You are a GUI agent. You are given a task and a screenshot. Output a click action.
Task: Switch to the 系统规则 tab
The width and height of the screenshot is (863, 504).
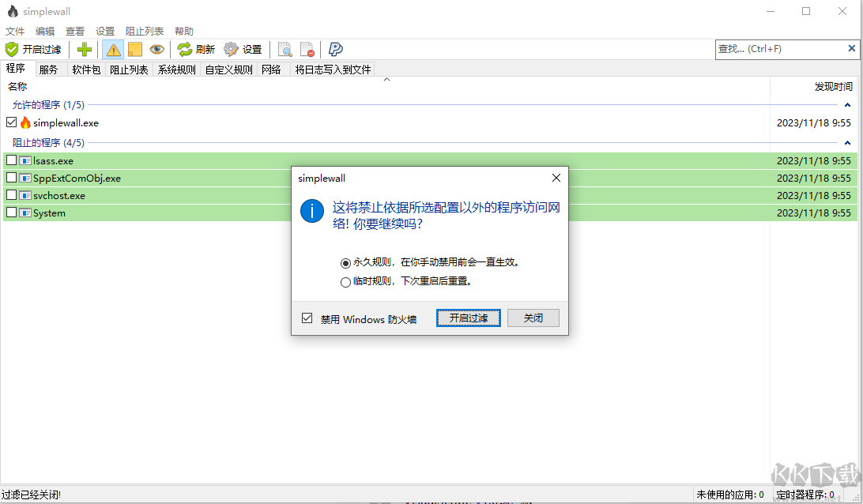(x=176, y=70)
